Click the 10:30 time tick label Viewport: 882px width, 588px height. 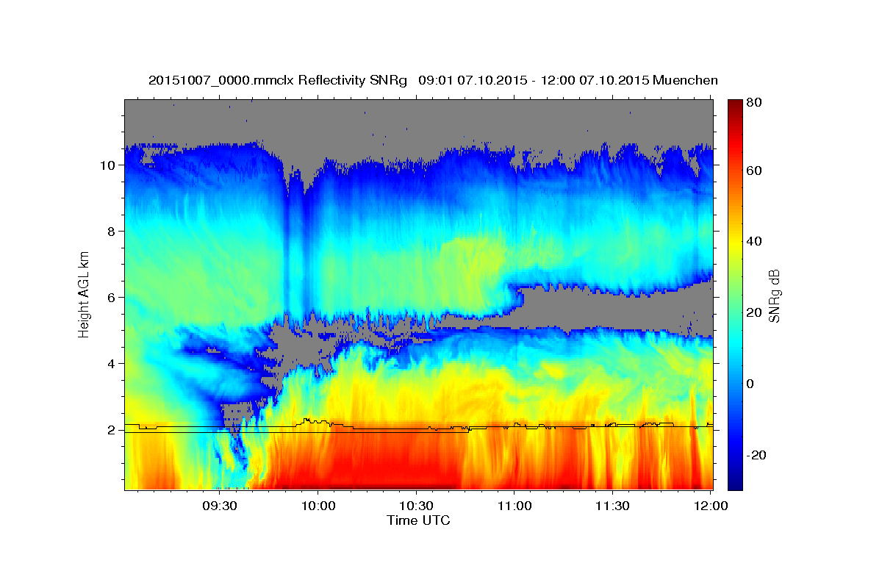click(415, 506)
